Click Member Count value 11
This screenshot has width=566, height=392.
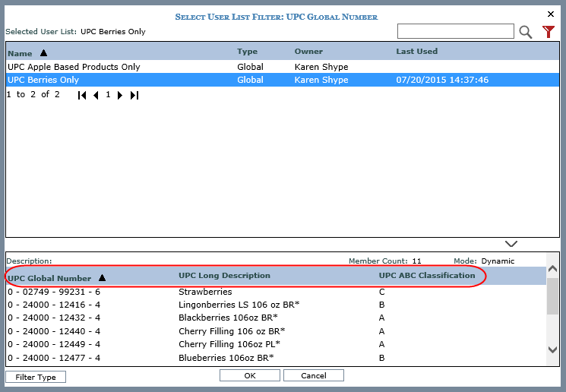(x=416, y=261)
